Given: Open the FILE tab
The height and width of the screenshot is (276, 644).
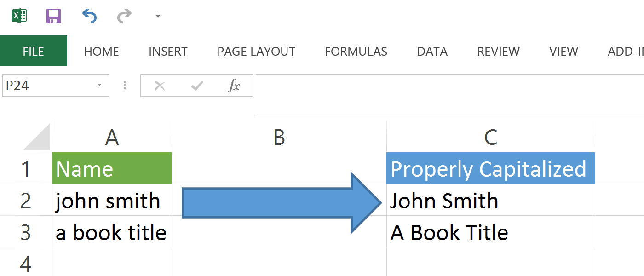Looking at the screenshot, I should (x=33, y=52).
